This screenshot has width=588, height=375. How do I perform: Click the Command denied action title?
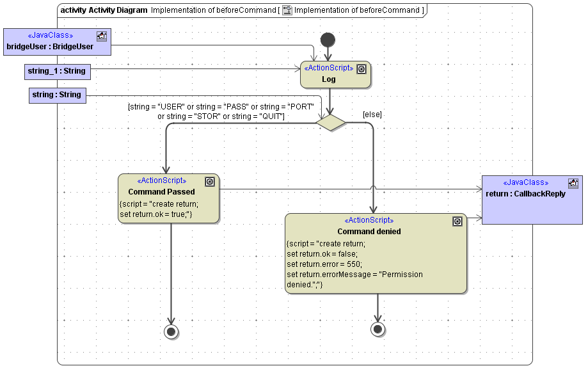pyautogui.click(x=369, y=231)
